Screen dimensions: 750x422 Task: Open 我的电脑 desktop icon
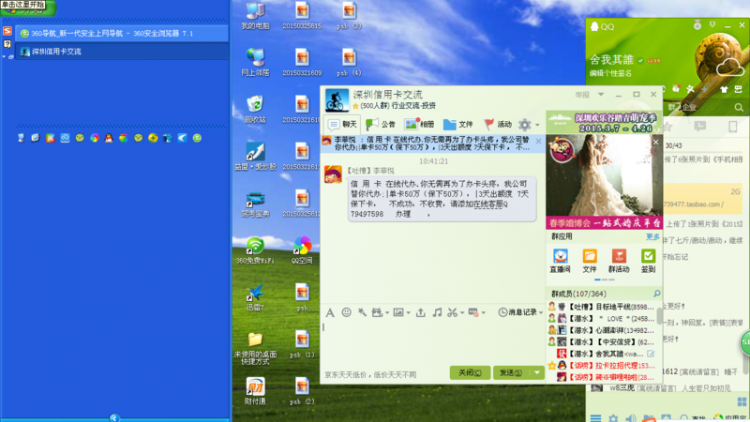point(255,16)
